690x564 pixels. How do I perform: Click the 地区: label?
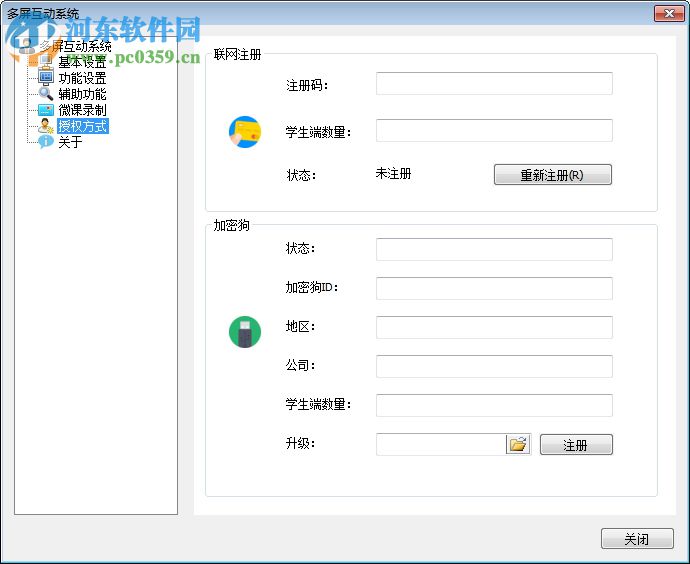click(x=300, y=326)
